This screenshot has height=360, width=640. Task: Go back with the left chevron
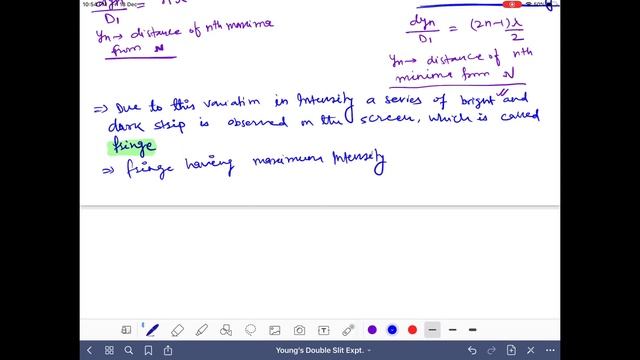point(89,350)
